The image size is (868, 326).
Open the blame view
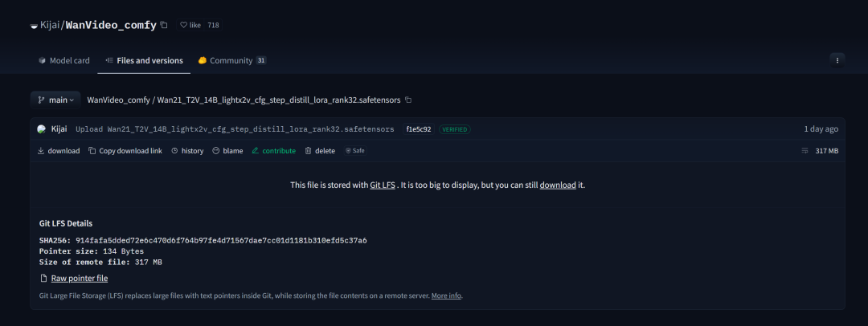[227, 150]
